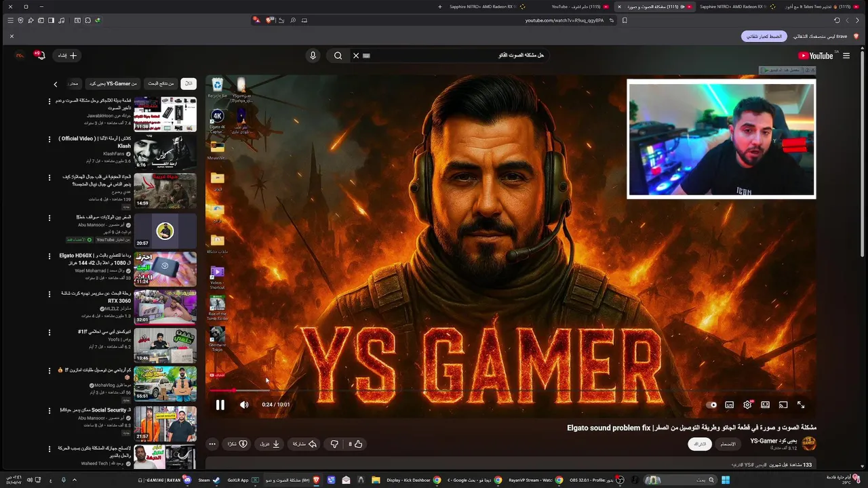Toggle subtitles with the captions button
The image size is (868, 488).
pos(730,405)
